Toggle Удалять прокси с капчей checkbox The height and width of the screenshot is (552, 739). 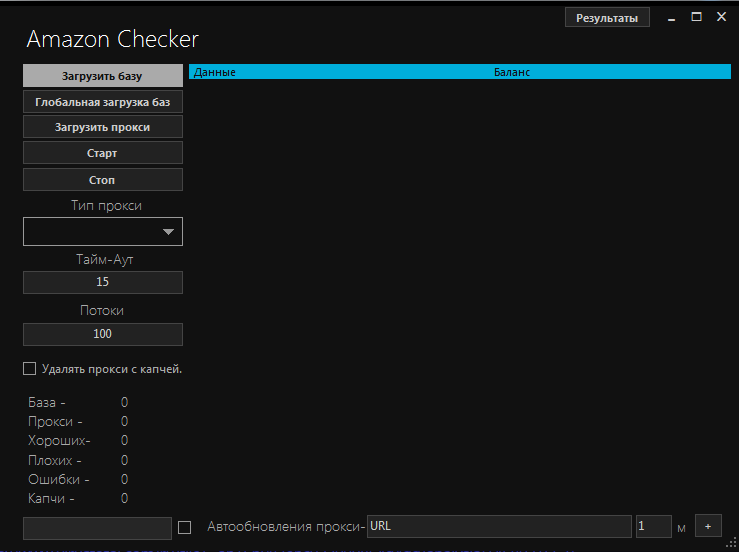[29, 369]
